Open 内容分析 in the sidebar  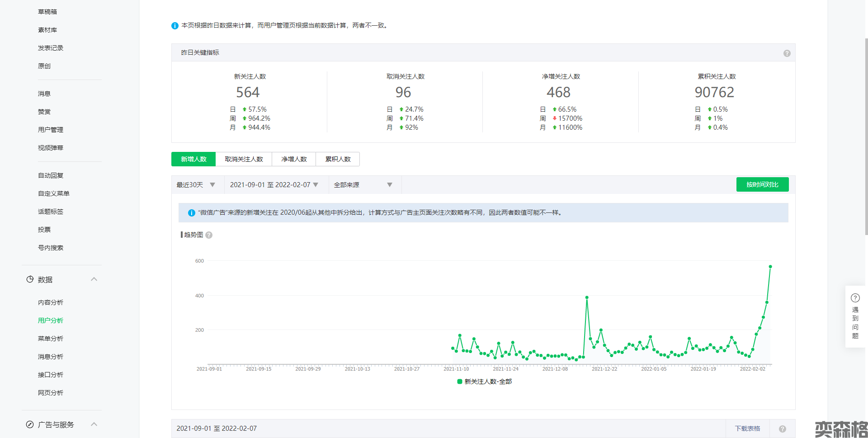pyautogui.click(x=51, y=302)
